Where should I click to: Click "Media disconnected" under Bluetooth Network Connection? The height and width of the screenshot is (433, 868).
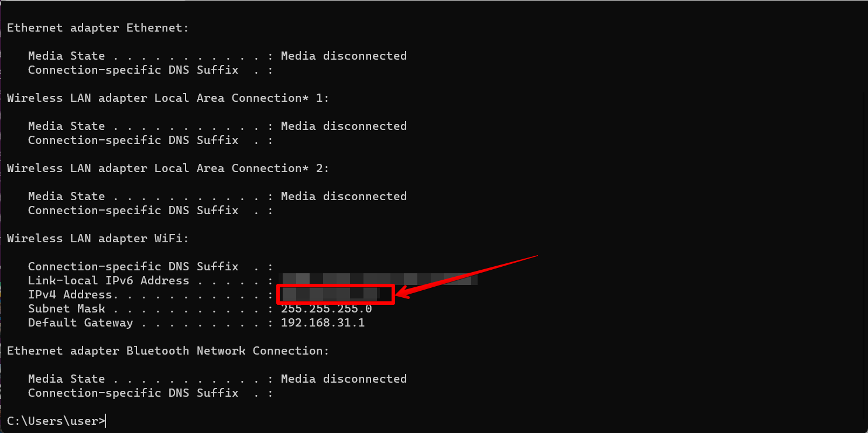click(344, 379)
